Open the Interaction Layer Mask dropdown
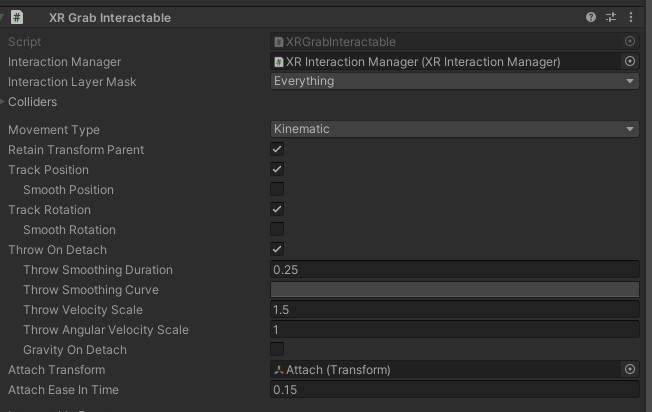652x412 pixels. click(x=454, y=81)
